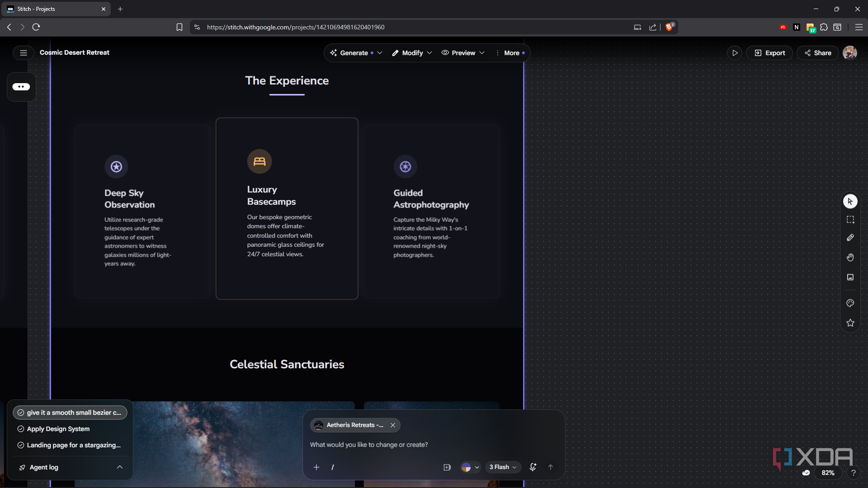Screen dimensions: 868x488
Task: Click the send arrow in prompt box
Action: pos(551,467)
